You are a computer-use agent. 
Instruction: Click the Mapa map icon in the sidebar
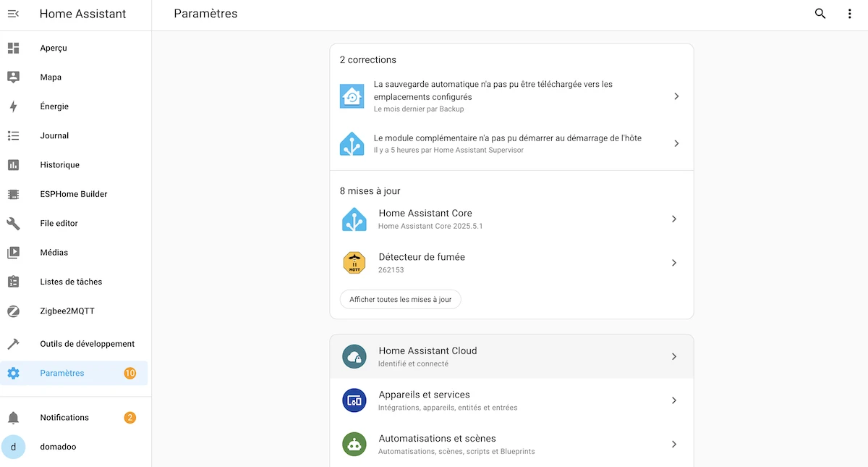(x=13, y=77)
